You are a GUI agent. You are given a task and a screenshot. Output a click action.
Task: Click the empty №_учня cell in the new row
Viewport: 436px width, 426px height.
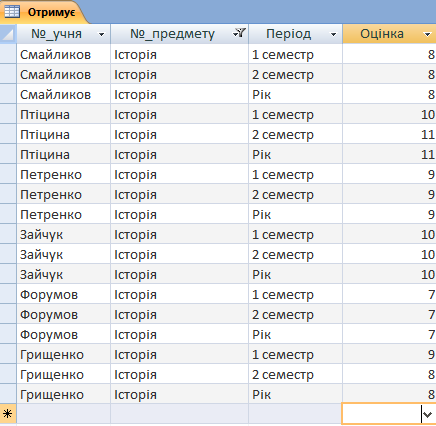coord(63,414)
